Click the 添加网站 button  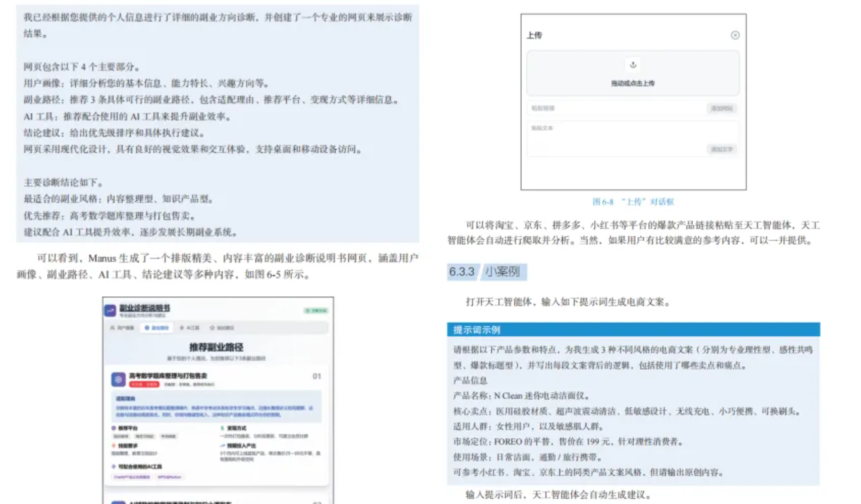pyautogui.click(x=722, y=108)
